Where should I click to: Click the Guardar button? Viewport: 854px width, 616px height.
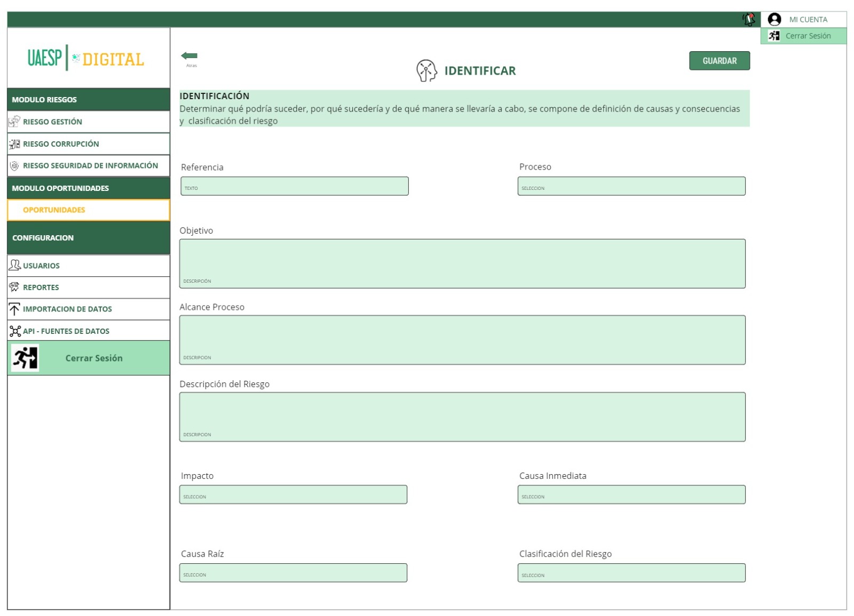click(x=719, y=61)
